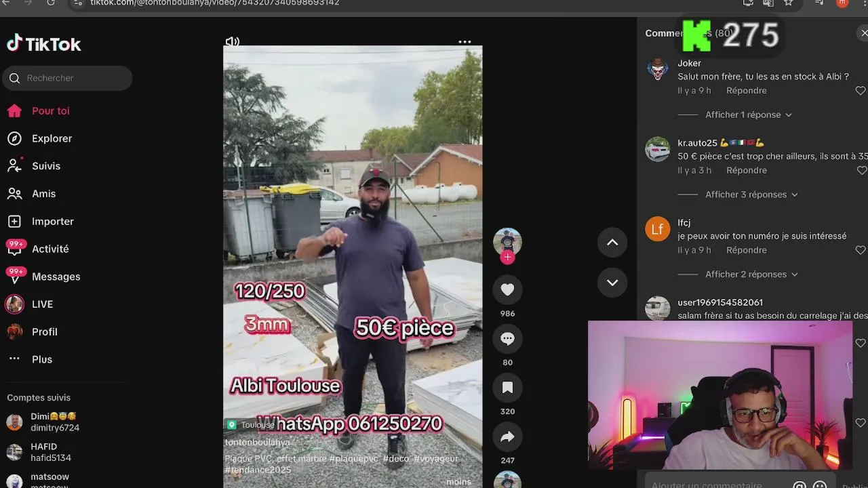Click the mention @ icon in comment box
This screenshot has height=488, width=868.
(800, 485)
